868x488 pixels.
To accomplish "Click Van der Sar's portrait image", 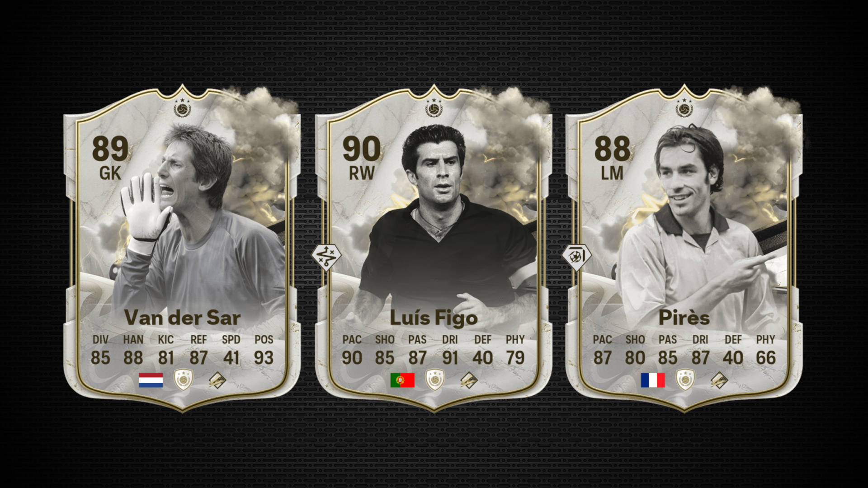I will pyautogui.click(x=199, y=217).
